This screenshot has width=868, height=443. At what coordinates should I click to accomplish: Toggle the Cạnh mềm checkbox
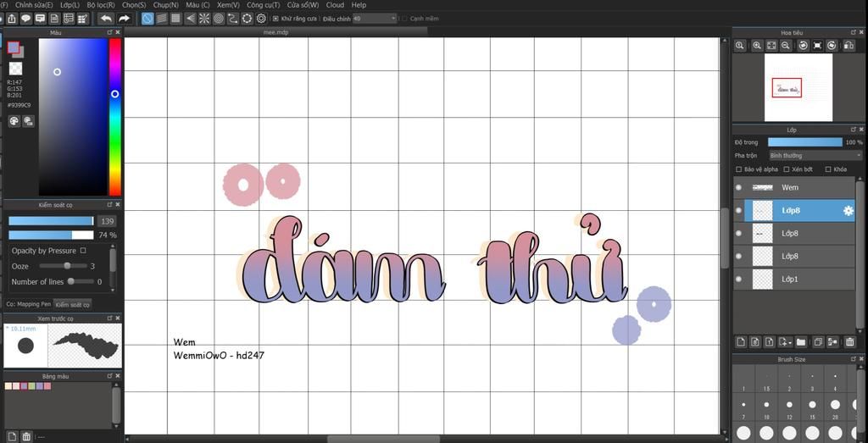[x=404, y=19]
